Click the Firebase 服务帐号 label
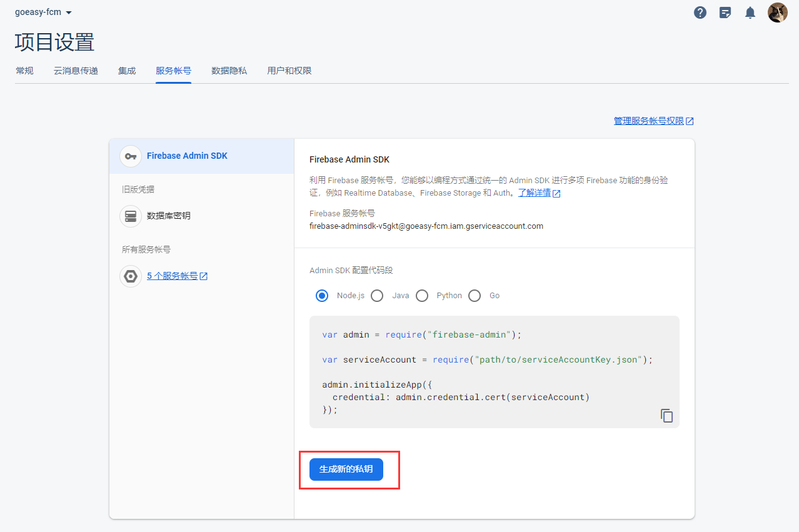 tap(342, 213)
